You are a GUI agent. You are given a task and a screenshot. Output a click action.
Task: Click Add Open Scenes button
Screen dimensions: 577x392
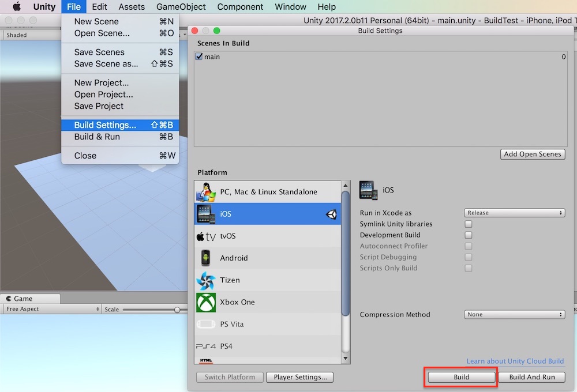(x=533, y=154)
